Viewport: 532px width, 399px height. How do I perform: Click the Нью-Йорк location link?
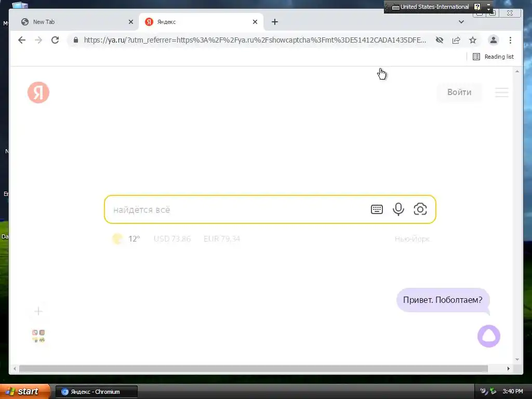412,239
